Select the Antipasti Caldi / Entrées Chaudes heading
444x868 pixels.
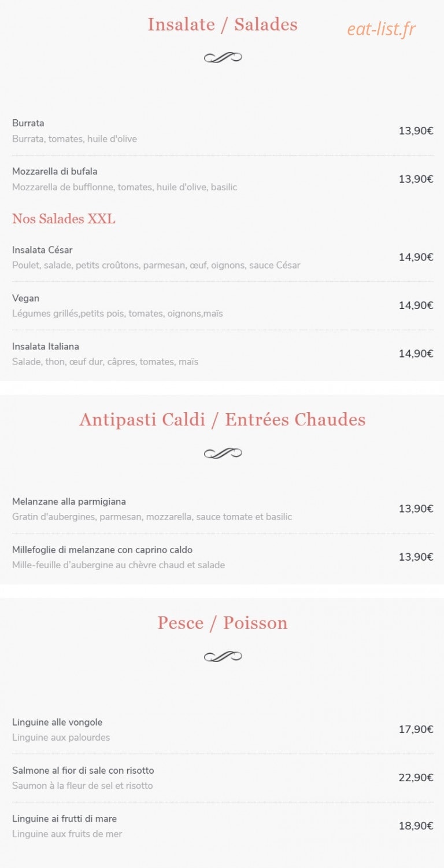tap(223, 420)
